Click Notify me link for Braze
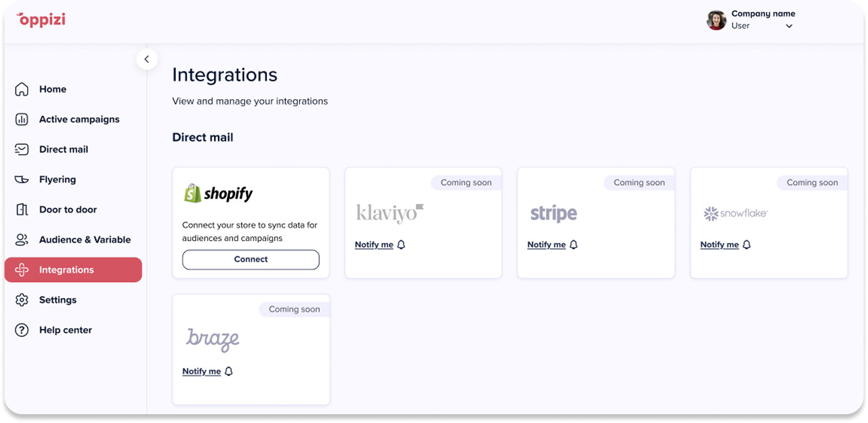 click(x=202, y=371)
